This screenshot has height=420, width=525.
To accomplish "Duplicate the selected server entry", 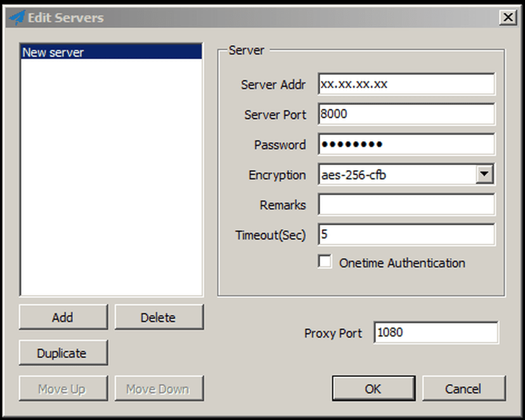I will [62, 353].
